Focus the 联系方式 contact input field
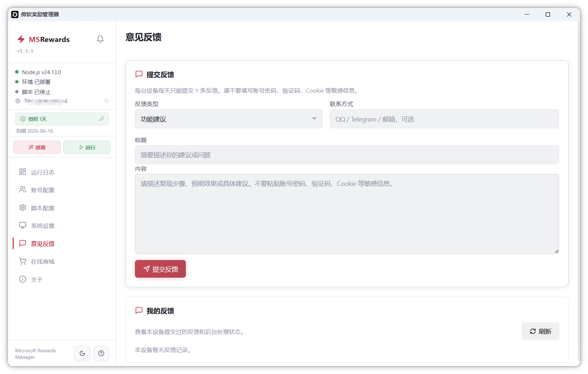The width and height of the screenshot is (588, 374). click(444, 119)
